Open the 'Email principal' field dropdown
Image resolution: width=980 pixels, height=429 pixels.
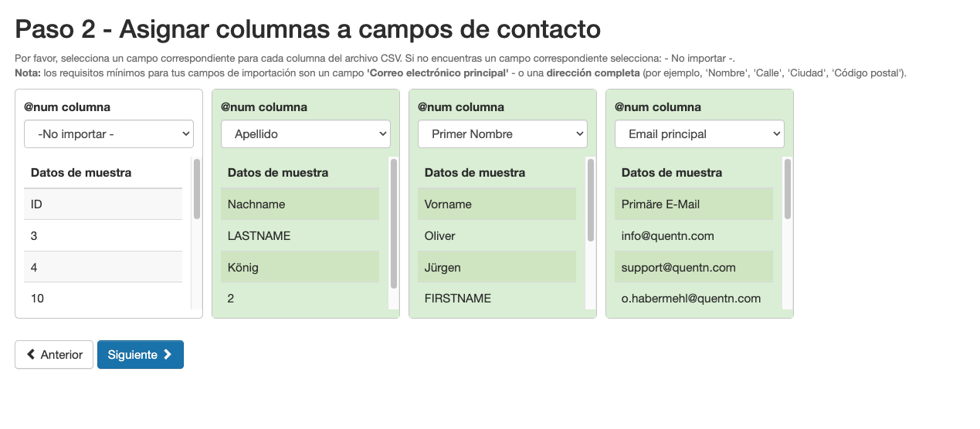tap(700, 134)
